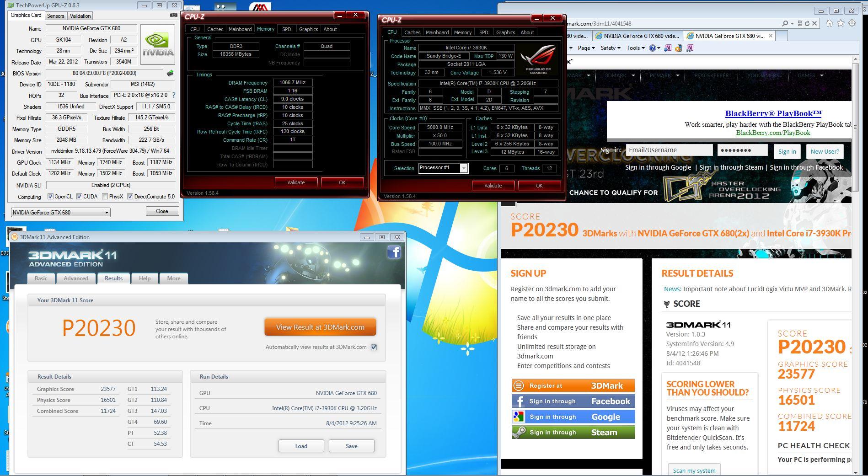Open Bus Interface help question mark
The image size is (868, 476).
point(174,95)
